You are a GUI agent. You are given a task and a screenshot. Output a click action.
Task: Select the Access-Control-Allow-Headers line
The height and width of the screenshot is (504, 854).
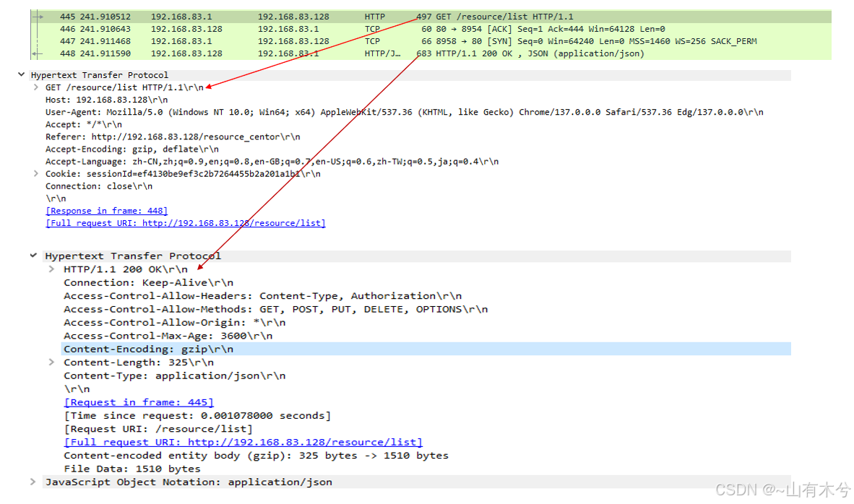coord(262,295)
